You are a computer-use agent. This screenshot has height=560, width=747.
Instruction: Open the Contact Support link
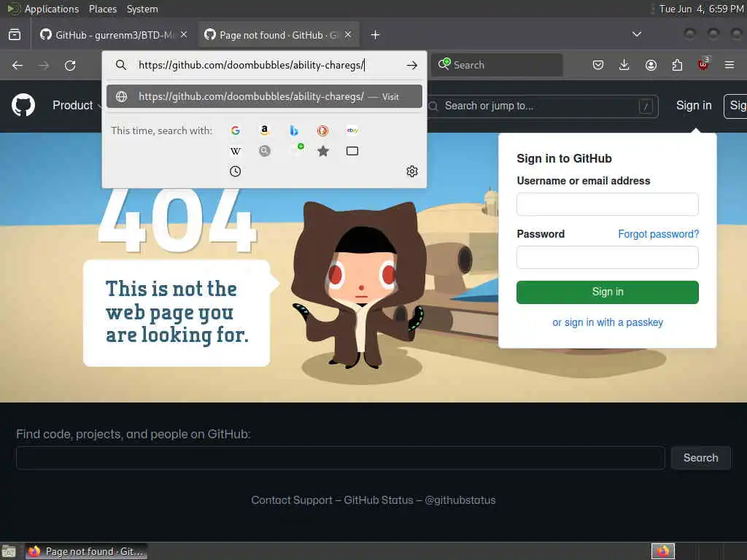tap(292, 500)
